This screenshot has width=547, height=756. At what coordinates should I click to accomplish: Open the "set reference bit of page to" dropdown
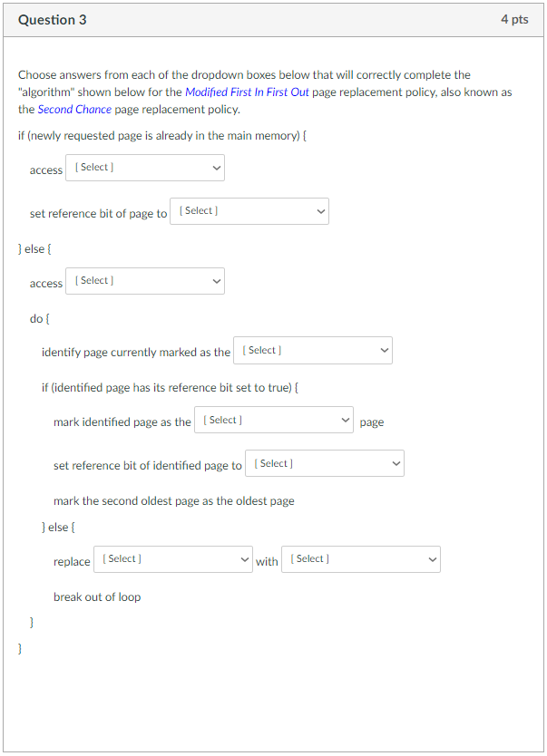tap(249, 211)
